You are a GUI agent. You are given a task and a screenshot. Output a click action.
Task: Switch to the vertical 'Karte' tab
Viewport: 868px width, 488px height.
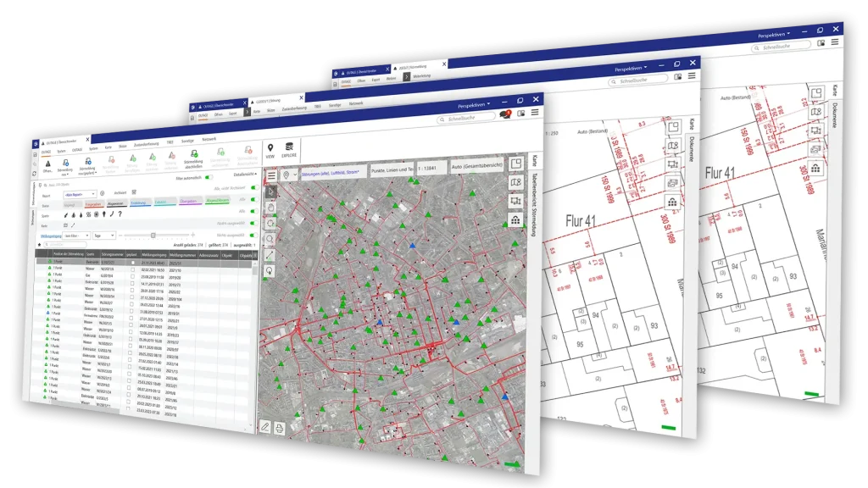coord(535,161)
